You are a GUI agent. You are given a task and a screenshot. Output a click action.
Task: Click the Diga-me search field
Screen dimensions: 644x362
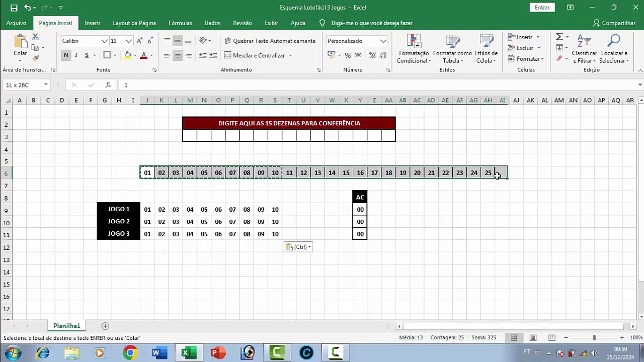pos(372,23)
